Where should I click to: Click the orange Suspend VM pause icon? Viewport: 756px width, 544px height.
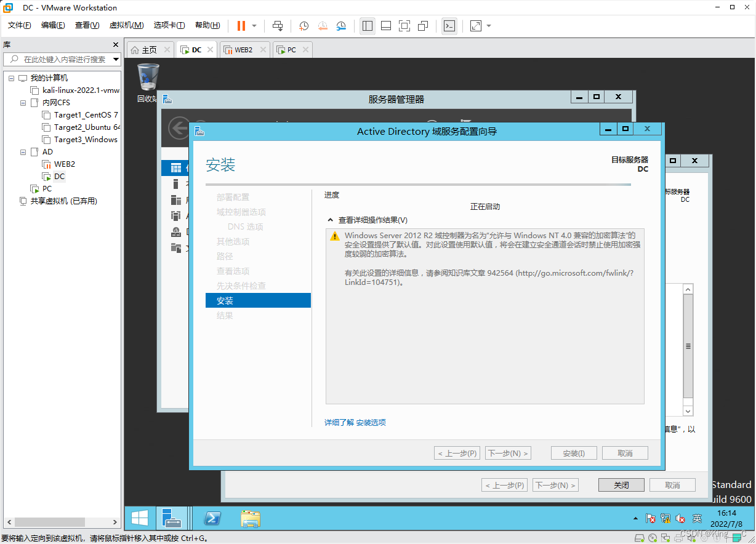pos(241,26)
